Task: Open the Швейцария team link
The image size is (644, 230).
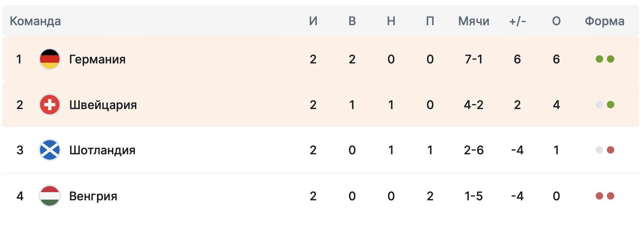Action: pos(103,105)
